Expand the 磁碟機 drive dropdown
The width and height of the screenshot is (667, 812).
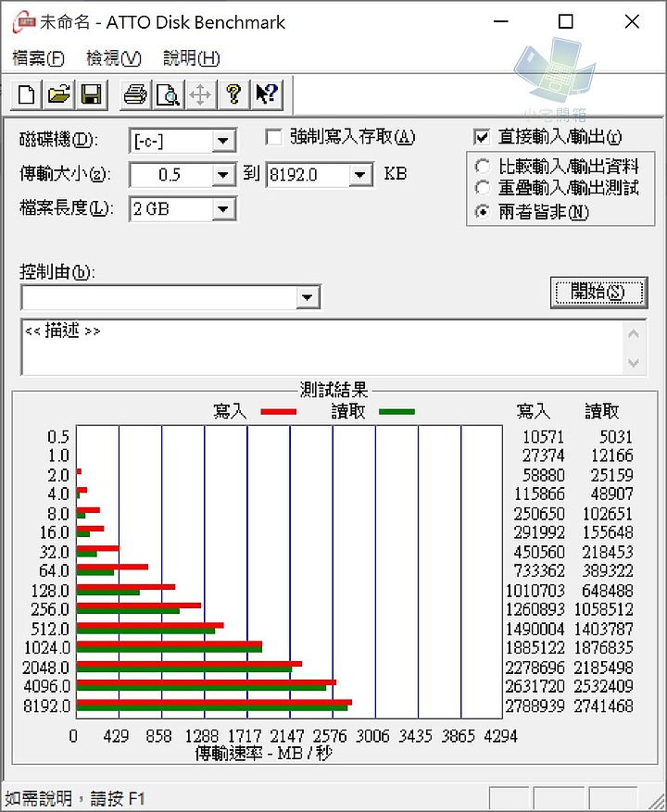pos(223,141)
